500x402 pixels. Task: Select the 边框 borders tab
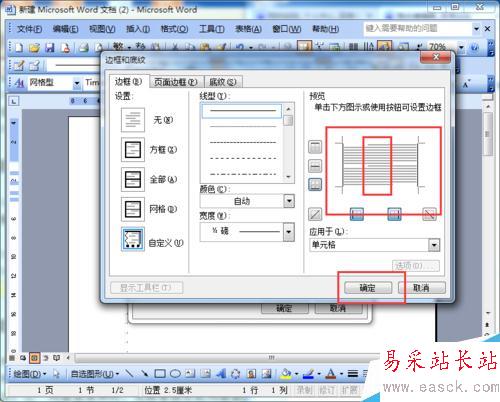[128, 81]
